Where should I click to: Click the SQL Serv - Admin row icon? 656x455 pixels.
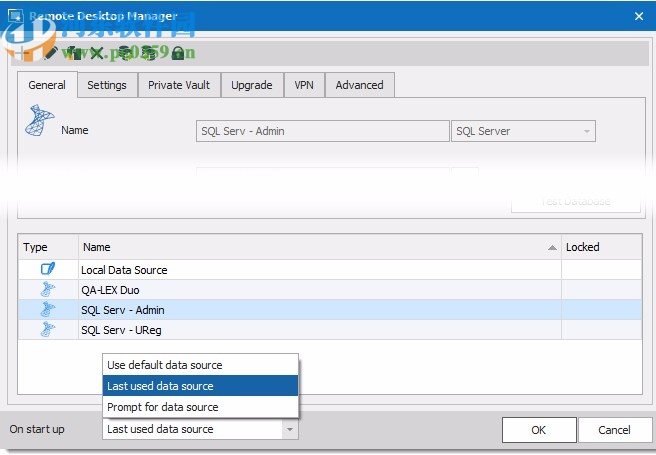click(48, 309)
